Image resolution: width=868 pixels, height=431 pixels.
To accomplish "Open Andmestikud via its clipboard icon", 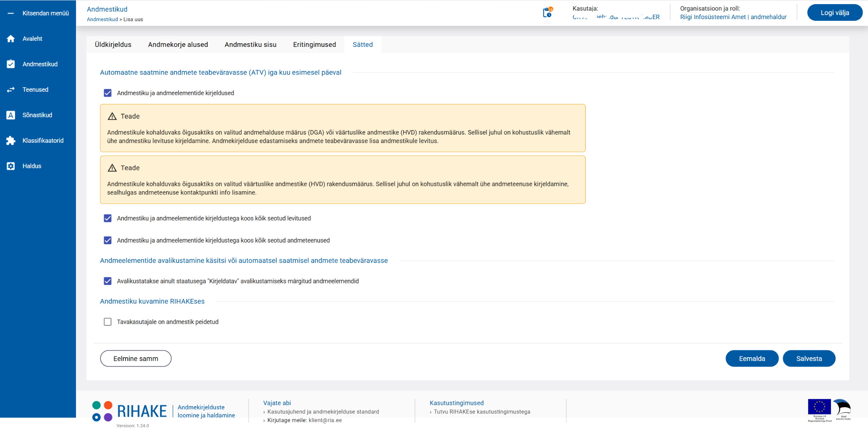I will 11,64.
